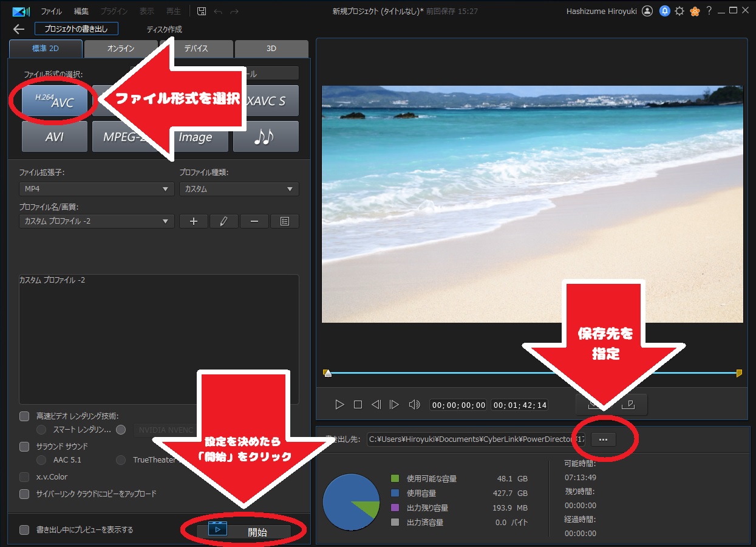Click the PowerDirector logo icon

click(21, 11)
